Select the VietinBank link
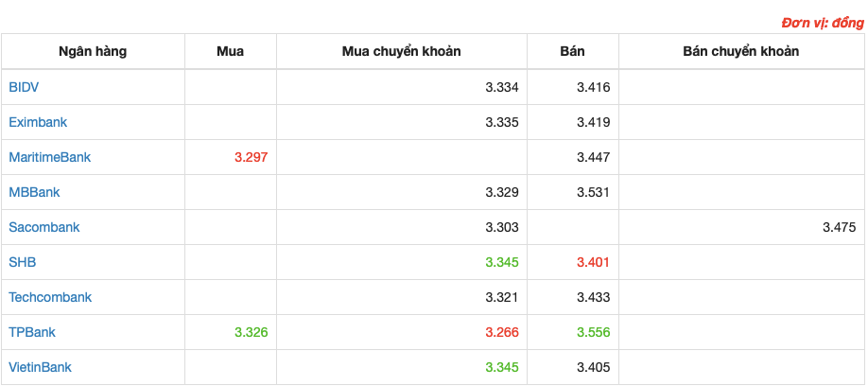This screenshot has width=868, height=386. click(41, 367)
